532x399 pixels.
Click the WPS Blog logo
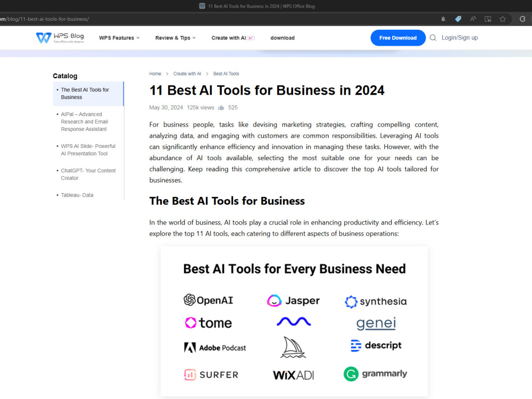pyautogui.click(x=60, y=38)
